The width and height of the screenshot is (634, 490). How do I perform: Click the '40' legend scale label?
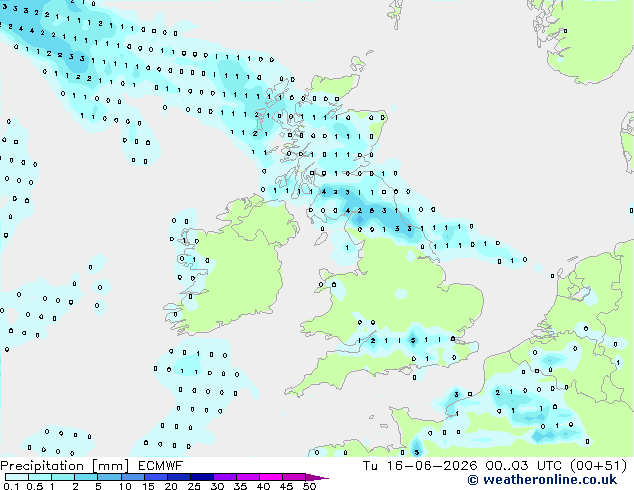[x=263, y=486]
